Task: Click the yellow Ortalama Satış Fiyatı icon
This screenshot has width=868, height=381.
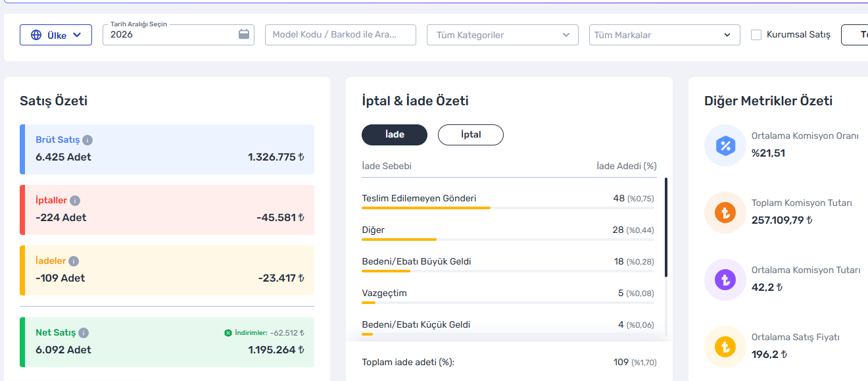Action: 725,347
